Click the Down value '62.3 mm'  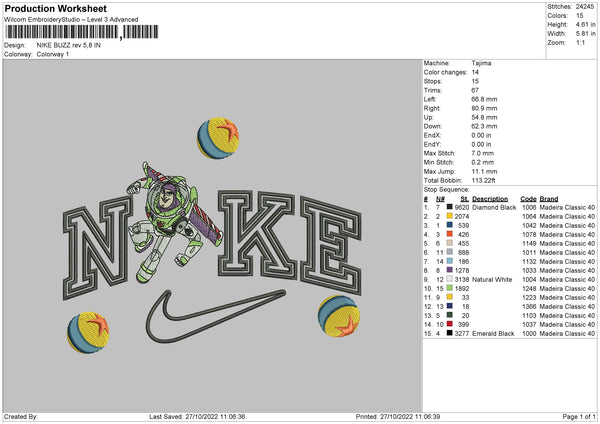[484, 126]
